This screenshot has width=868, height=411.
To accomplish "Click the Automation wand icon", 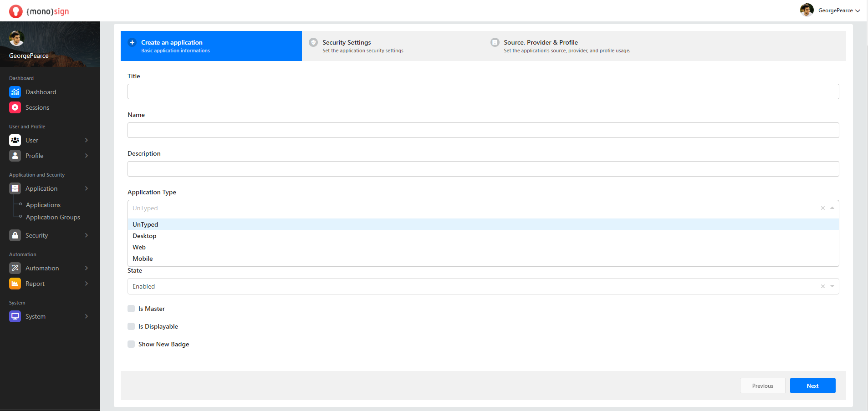I will click(x=15, y=268).
